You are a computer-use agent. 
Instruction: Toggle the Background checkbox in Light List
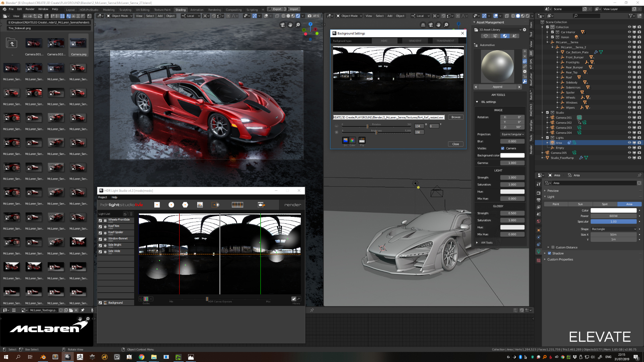(x=100, y=303)
